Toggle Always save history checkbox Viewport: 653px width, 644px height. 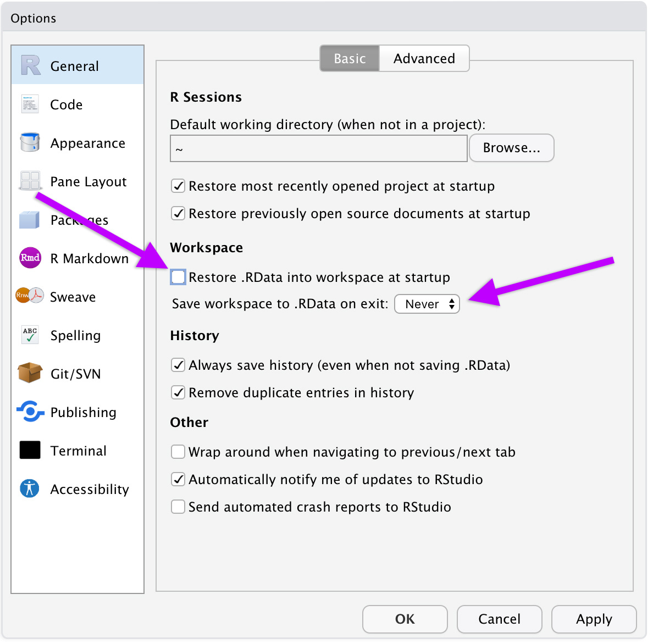(x=178, y=365)
